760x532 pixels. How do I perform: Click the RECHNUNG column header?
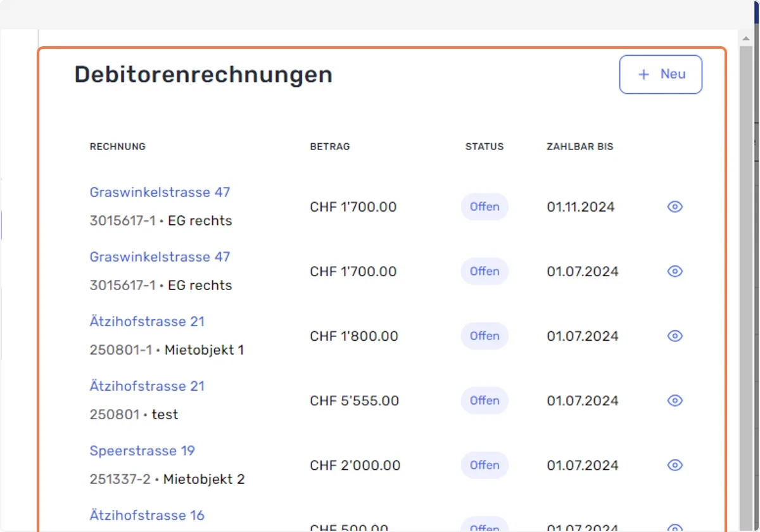tap(117, 146)
